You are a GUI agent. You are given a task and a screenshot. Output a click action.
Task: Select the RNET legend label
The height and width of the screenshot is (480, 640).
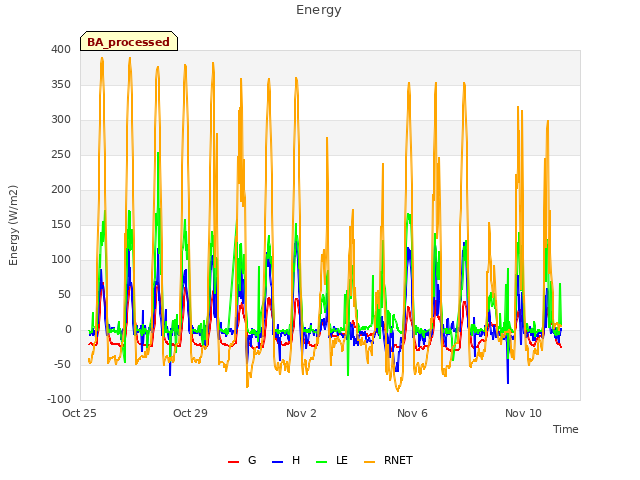click(398, 460)
